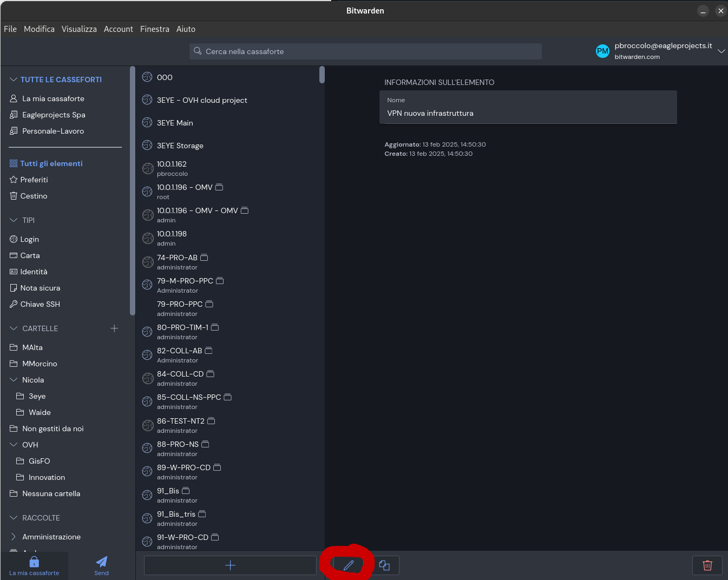Collapse the TIPI section
Screen dimensions: 728x580
point(14,220)
